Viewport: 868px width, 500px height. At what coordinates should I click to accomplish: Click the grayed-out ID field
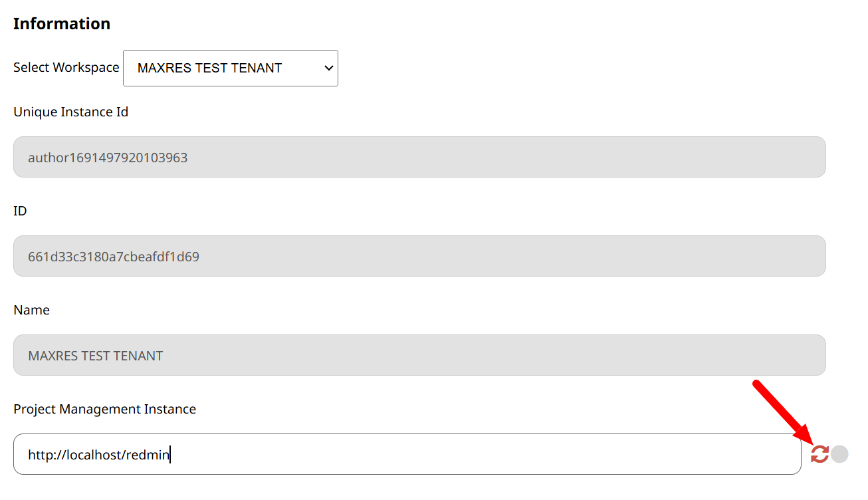click(419, 255)
